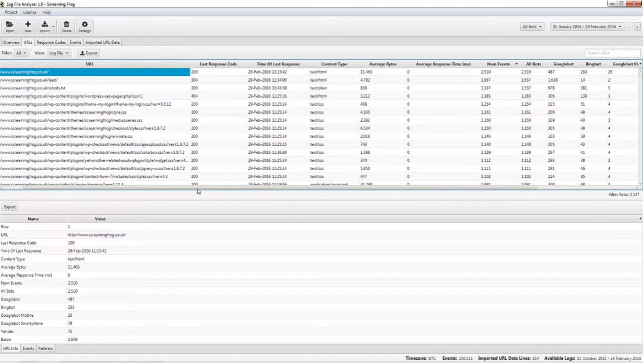Go to the previous date range arrow
Screen dimensions: 644x363
pos(629,27)
